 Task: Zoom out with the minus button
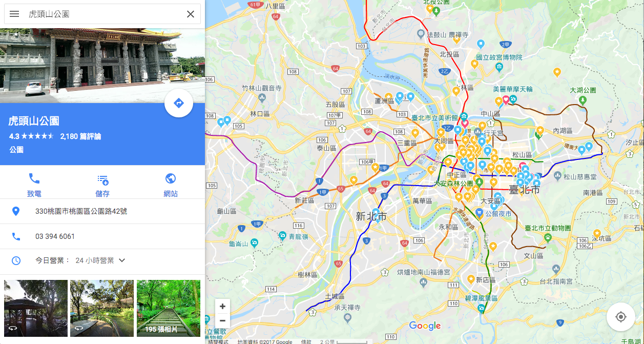[x=222, y=320]
